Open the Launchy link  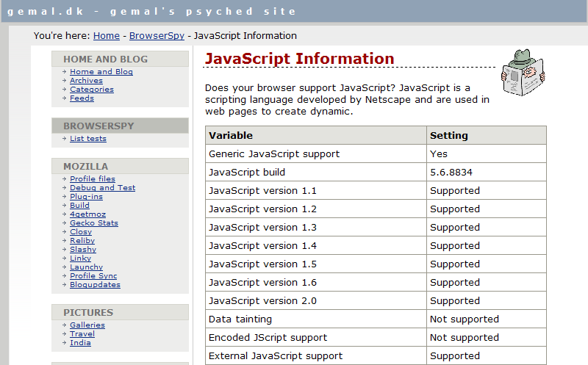[x=86, y=267]
